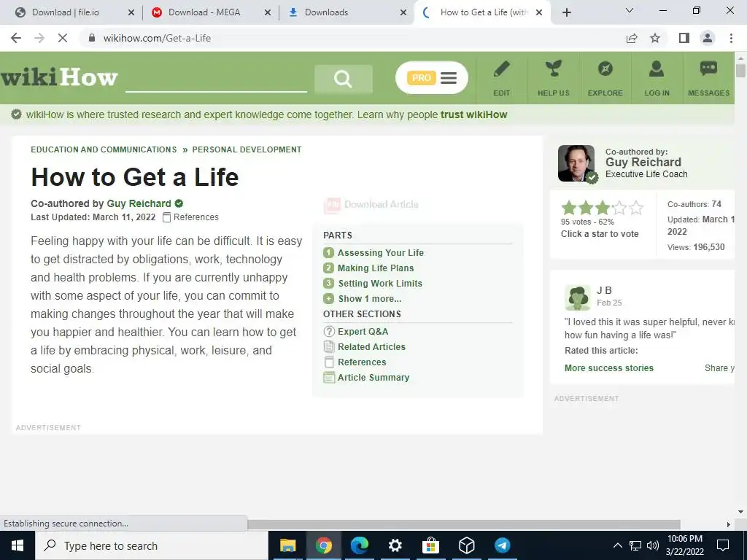747x560 pixels.
Task: Open Settings gear from taskbar
Action: click(395, 545)
